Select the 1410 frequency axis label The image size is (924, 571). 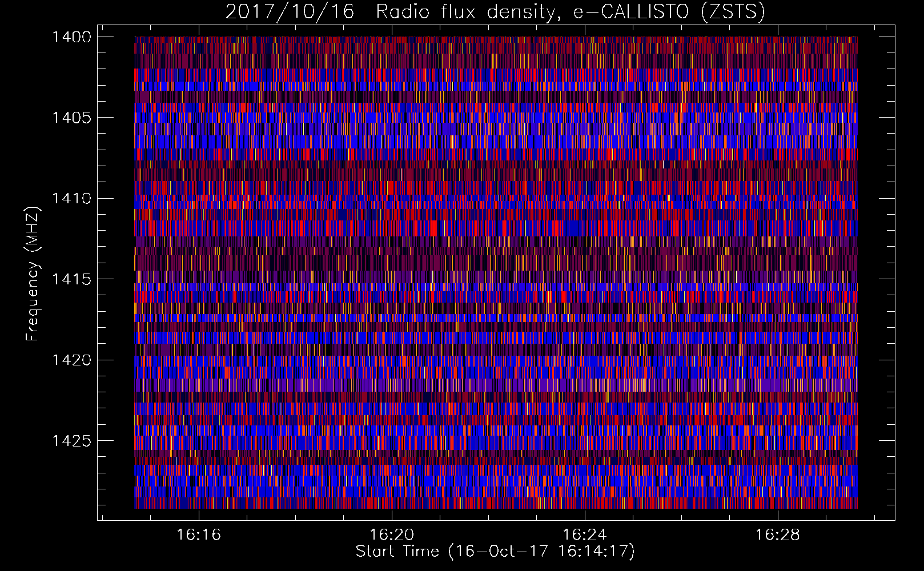(71, 199)
